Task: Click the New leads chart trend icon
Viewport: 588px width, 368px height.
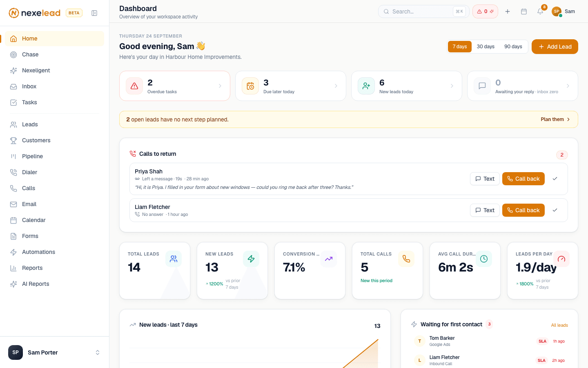Action: point(133,325)
